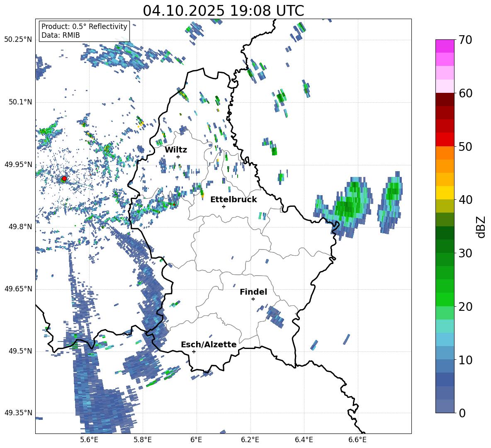Screen dimensions: 491x448
Task: Click the dark green colorbar swatch above 30
Action: [x=445, y=246]
